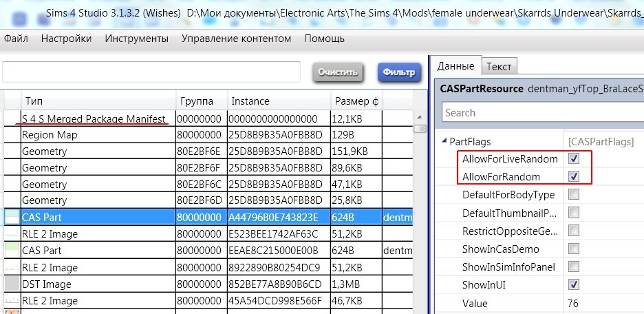This screenshot has width=644, height=314.
Task: Toggle the ShowInUI checkbox
Action: [x=574, y=285]
